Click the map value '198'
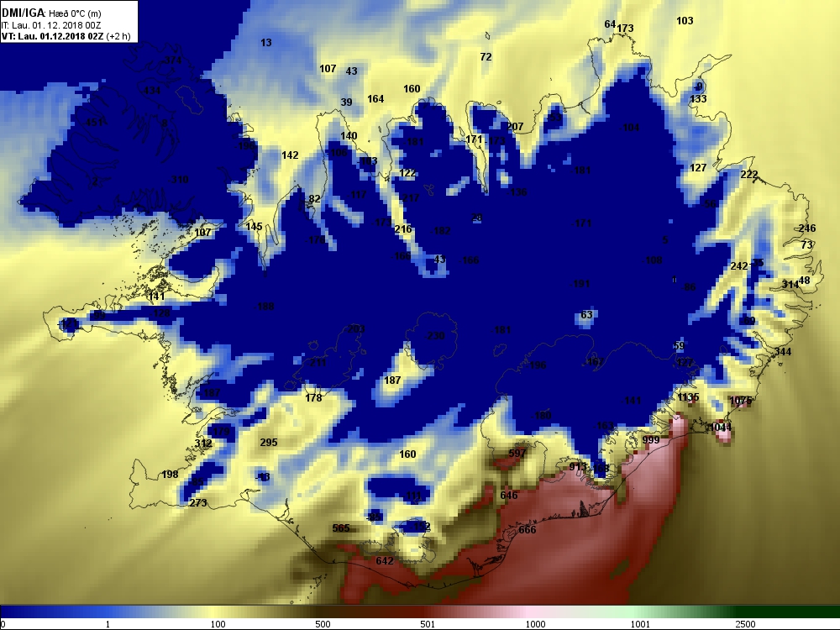The height and width of the screenshot is (630, 840). (x=170, y=475)
